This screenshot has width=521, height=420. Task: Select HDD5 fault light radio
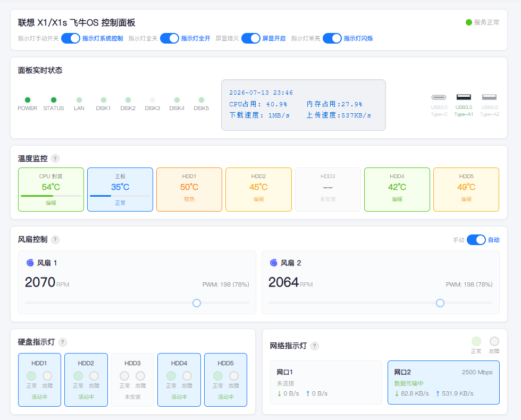(x=234, y=376)
